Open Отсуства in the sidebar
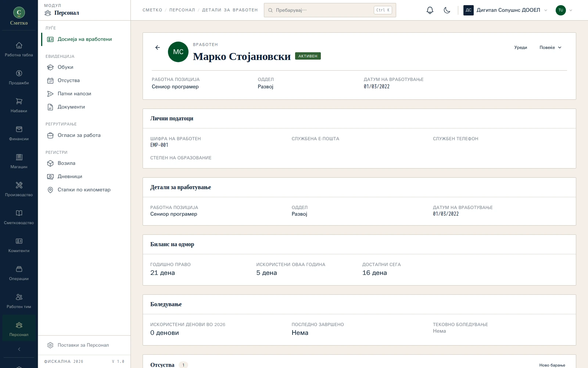 pos(85,81)
